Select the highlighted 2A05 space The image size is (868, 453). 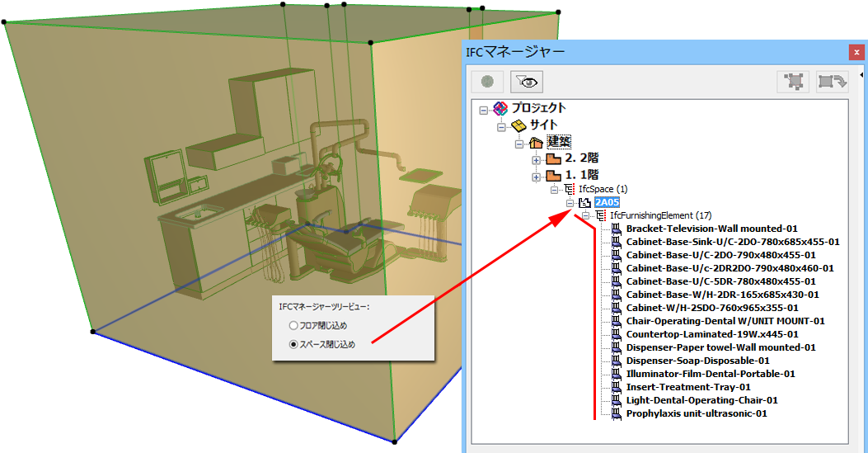tap(607, 203)
